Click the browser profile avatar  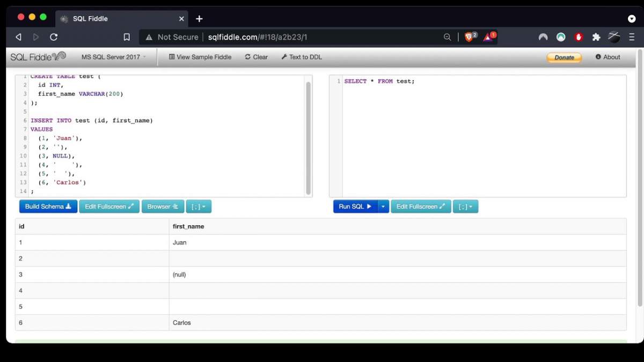[x=614, y=37]
